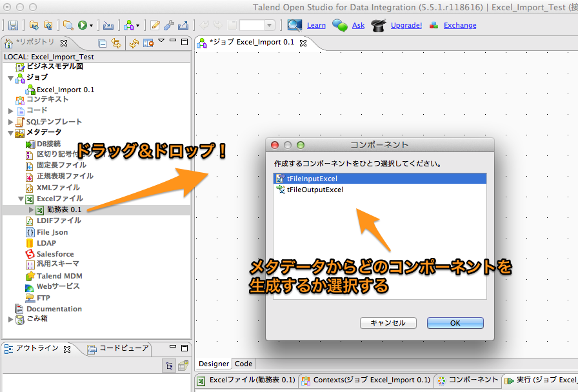Click the large magnifier Learn icon
The width and height of the screenshot is (578, 392).
tap(295, 25)
